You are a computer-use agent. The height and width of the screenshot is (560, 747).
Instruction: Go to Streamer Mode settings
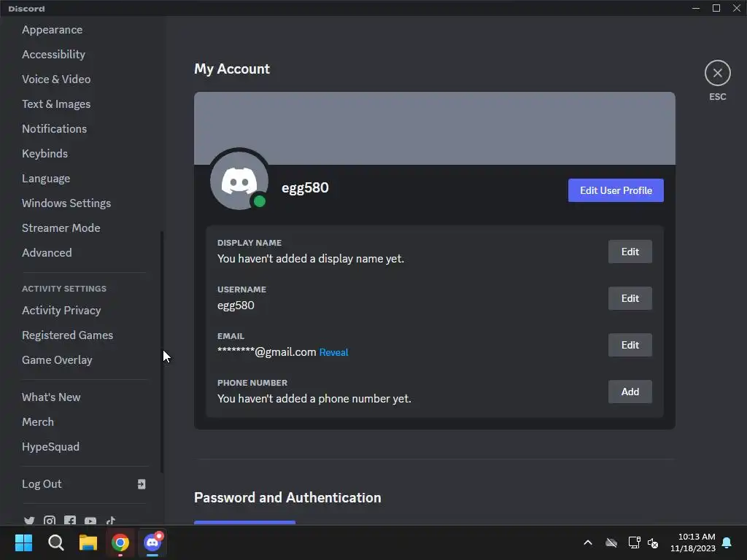[61, 227]
